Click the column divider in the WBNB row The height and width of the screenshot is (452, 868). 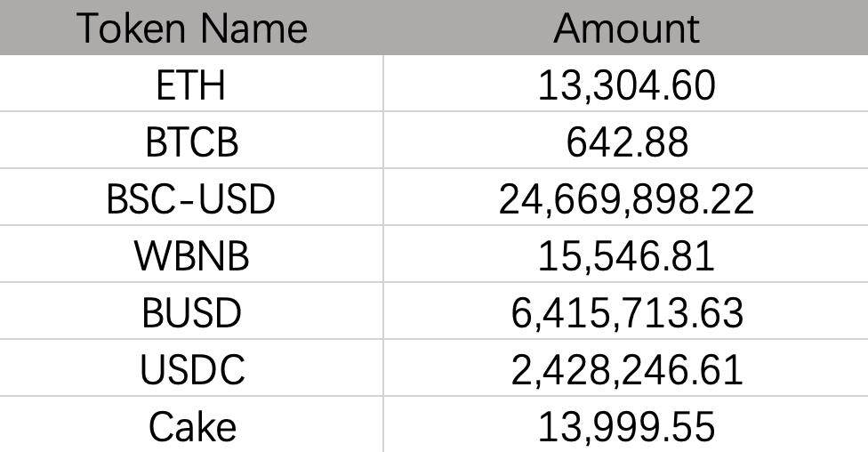click(383, 255)
